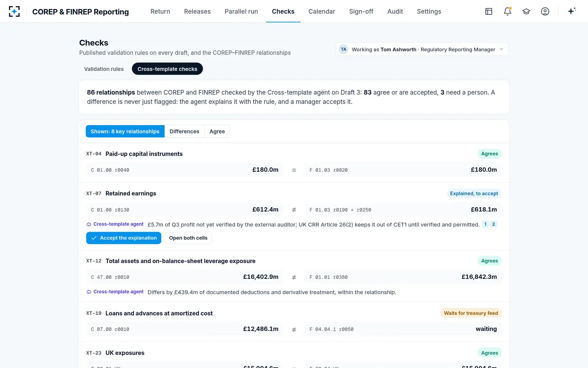Click Cross-template agent link under XT-12
This screenshot has height=368, width=588.
pos(118,292)
